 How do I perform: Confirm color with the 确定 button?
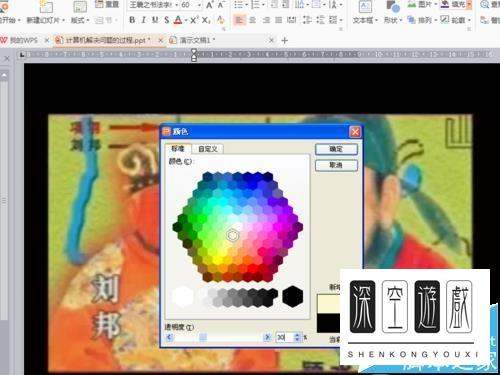click(x=336, y=149)
